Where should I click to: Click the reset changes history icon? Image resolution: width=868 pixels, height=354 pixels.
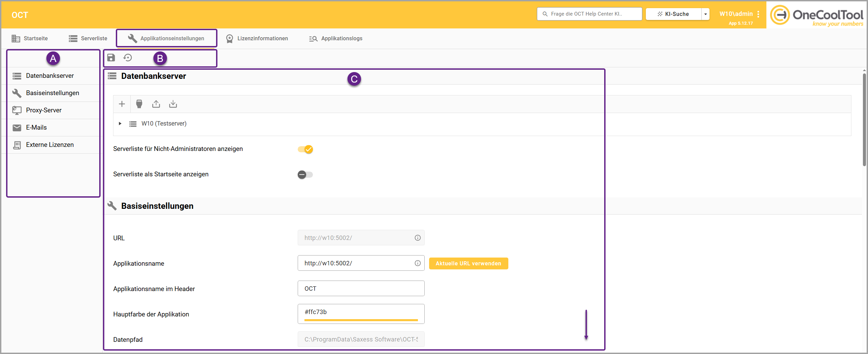click(128, 58)
